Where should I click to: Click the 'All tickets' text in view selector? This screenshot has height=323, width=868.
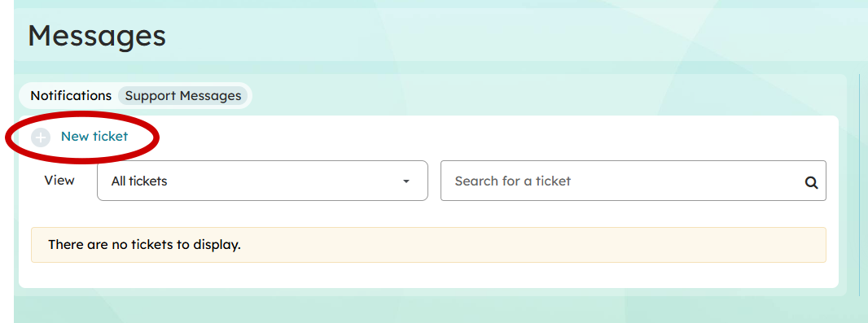[x=139, y=181]
